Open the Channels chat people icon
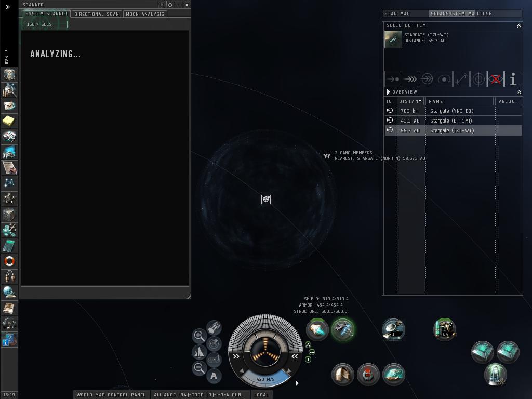This screenshot has width=532, height=399. pyautogui.click(x=9, y=276)
